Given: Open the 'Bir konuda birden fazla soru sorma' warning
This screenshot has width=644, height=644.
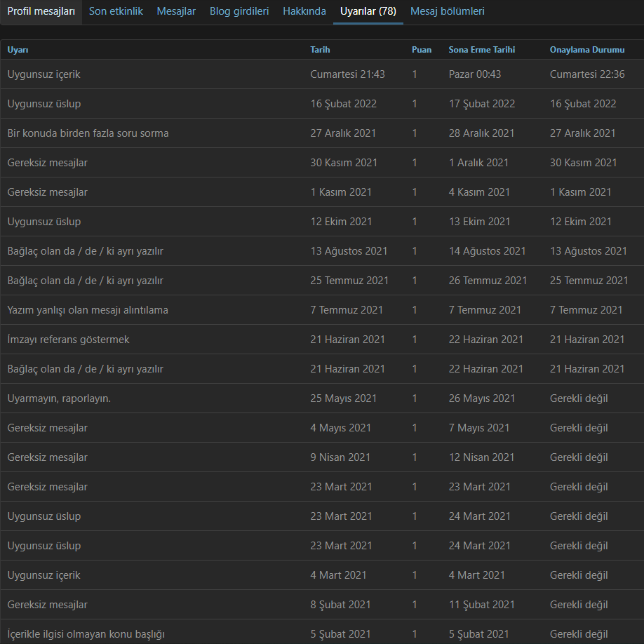Looking at the screenshot, I should point(88,133).
